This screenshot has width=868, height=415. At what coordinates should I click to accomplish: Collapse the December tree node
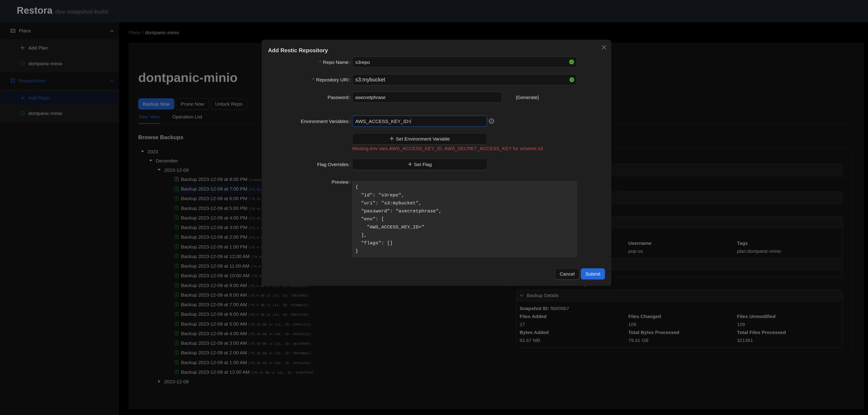(151, 161)
